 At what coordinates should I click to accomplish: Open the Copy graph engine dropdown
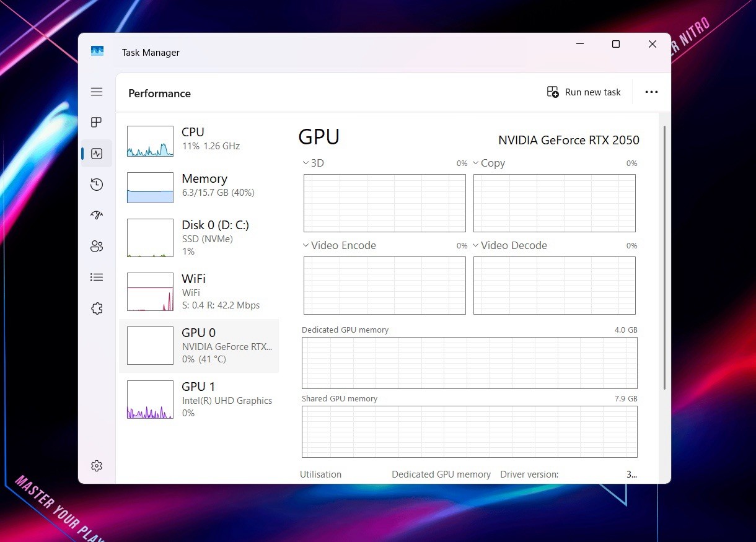489,164
